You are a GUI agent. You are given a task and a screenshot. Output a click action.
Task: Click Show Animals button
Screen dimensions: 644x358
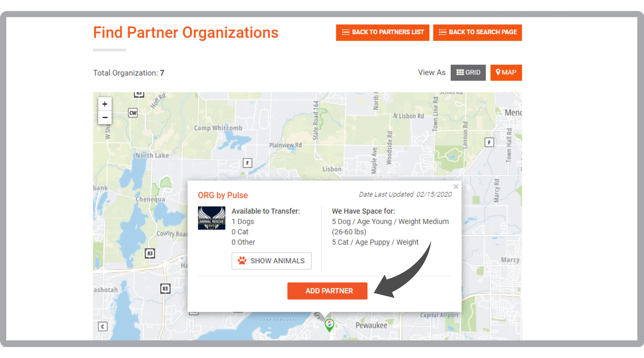click(272, 261)
